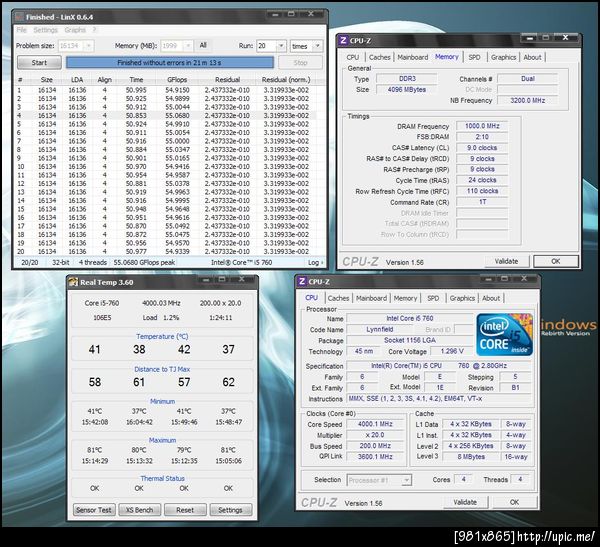Expand the Memory (MiB) dropdown in LinX
The image size is (600, 547).
pos(188,46)
